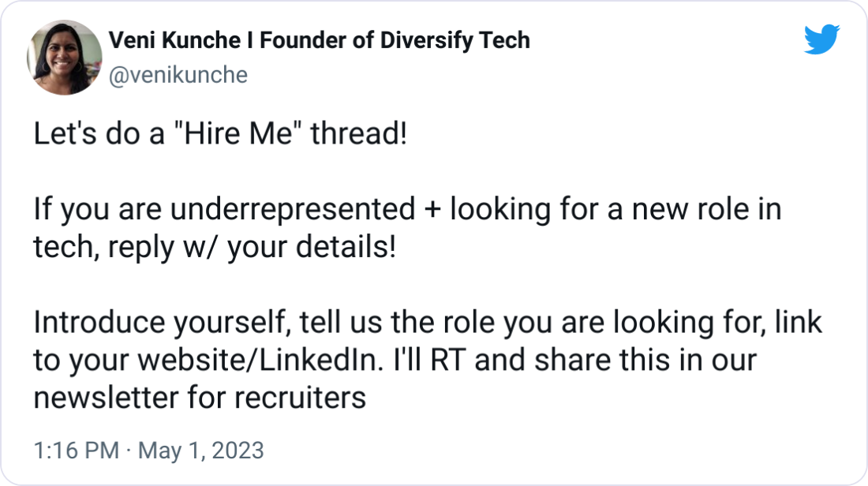This screenshot has width=868, height=486.
Task: Click the avatar thumbnail of the author
Action: click(63, 57)
